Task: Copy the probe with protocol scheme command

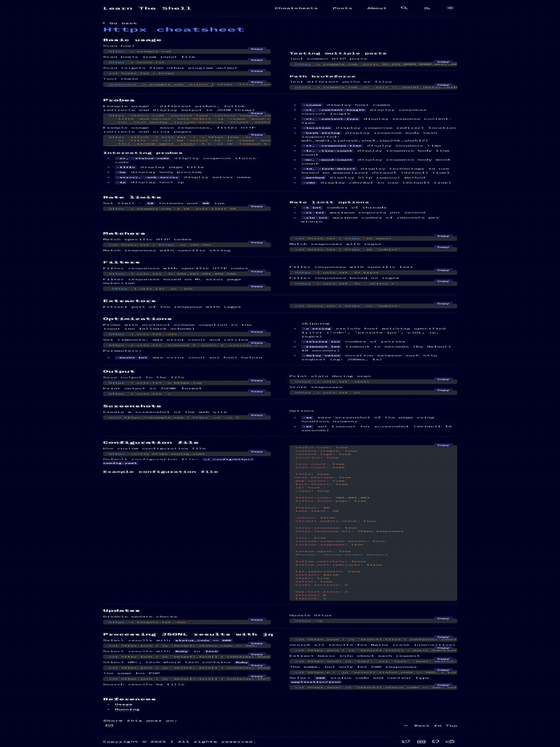Action: coord(257,332)
